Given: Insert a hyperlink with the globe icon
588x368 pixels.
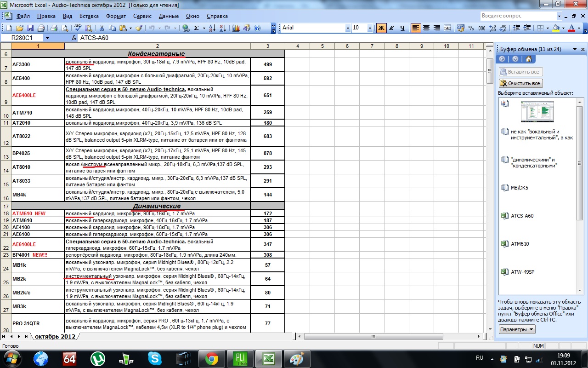Looking at the screenshot, I should click(185, 28).
